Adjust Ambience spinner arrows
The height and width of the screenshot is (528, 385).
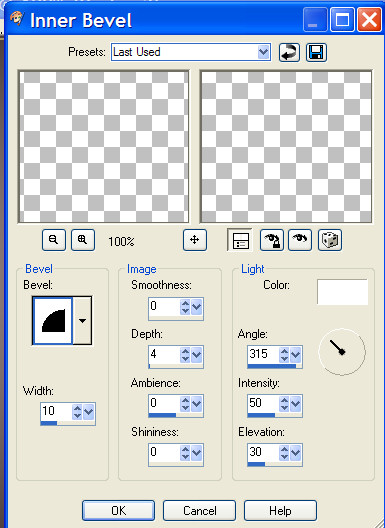click(x=185, y=404)
